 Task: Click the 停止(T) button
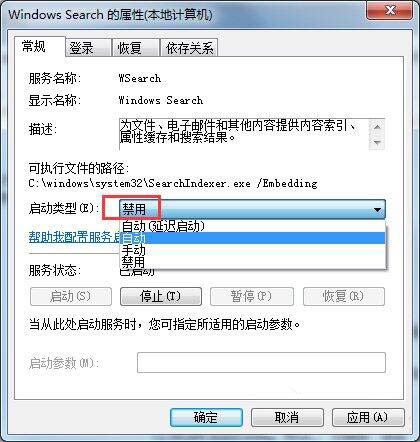(161, 296)
